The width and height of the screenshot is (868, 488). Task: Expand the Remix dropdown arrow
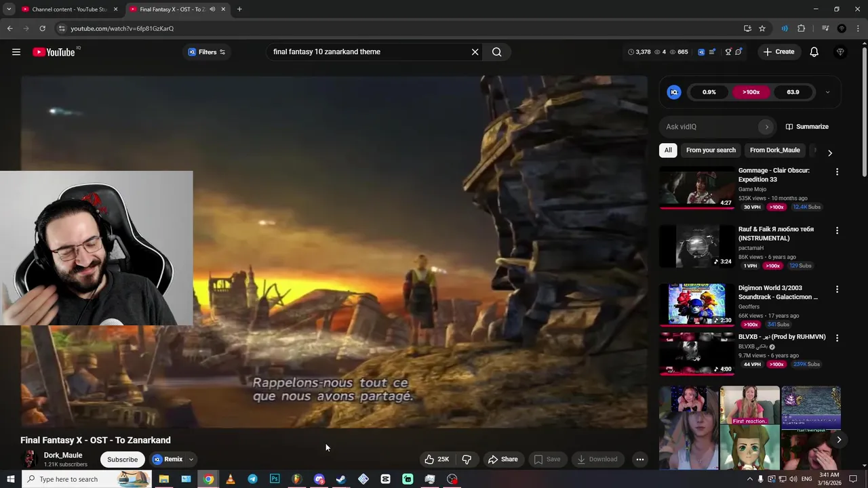(191, 460)
